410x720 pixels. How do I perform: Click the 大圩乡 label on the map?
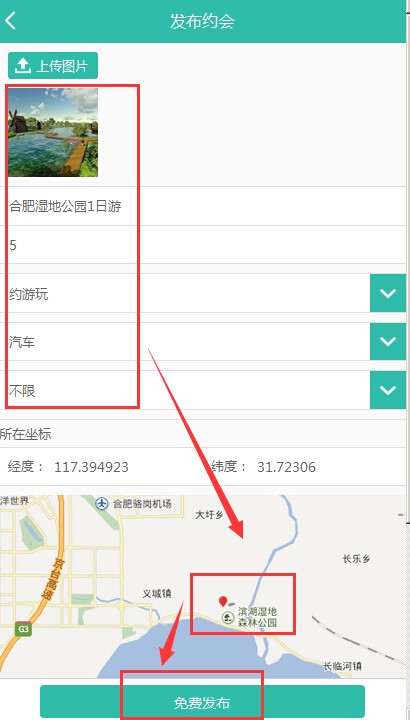209,515
